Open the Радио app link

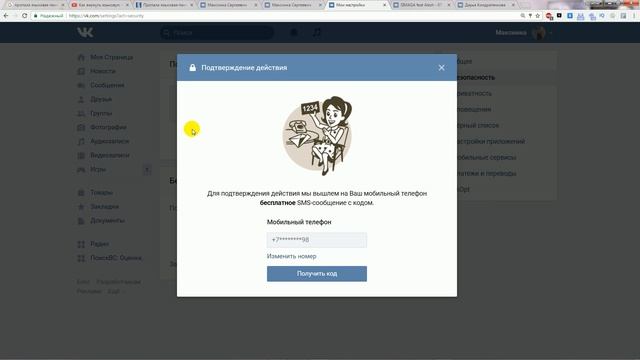point(100,244)
